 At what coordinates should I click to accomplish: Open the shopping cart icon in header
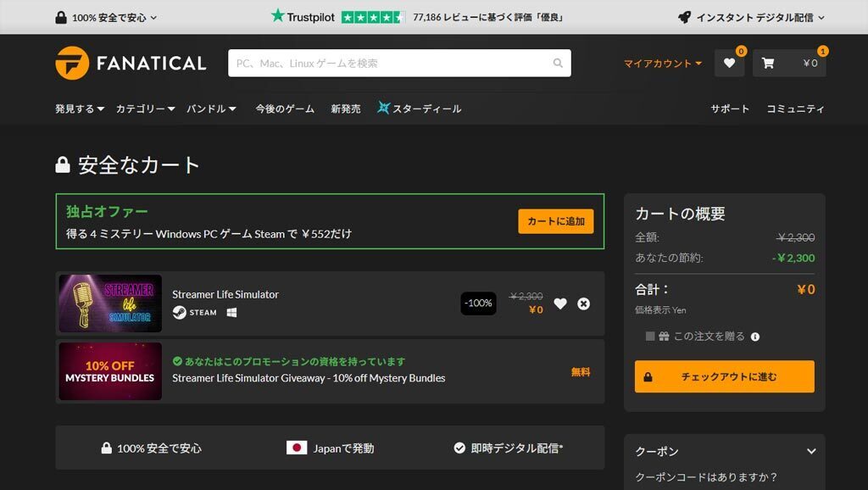pyautogui.click(x=768, y=63)
